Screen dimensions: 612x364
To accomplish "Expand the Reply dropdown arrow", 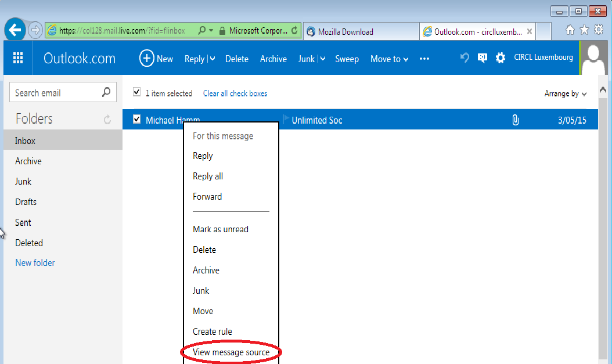I will pos(212,59).
